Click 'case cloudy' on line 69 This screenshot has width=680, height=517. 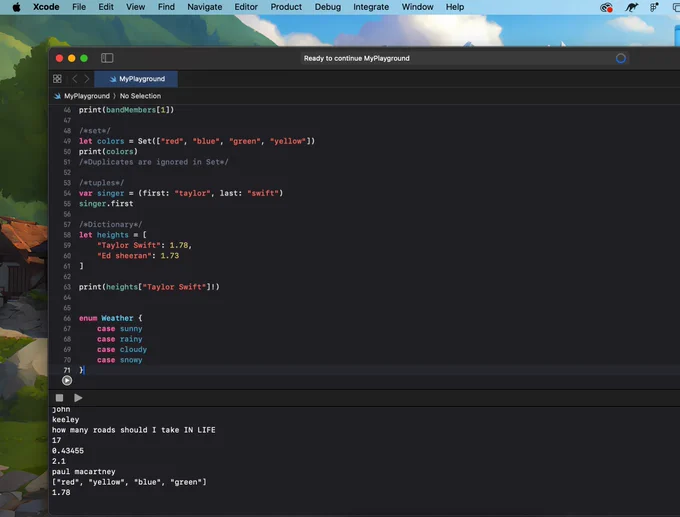click(x=122, y=349)
